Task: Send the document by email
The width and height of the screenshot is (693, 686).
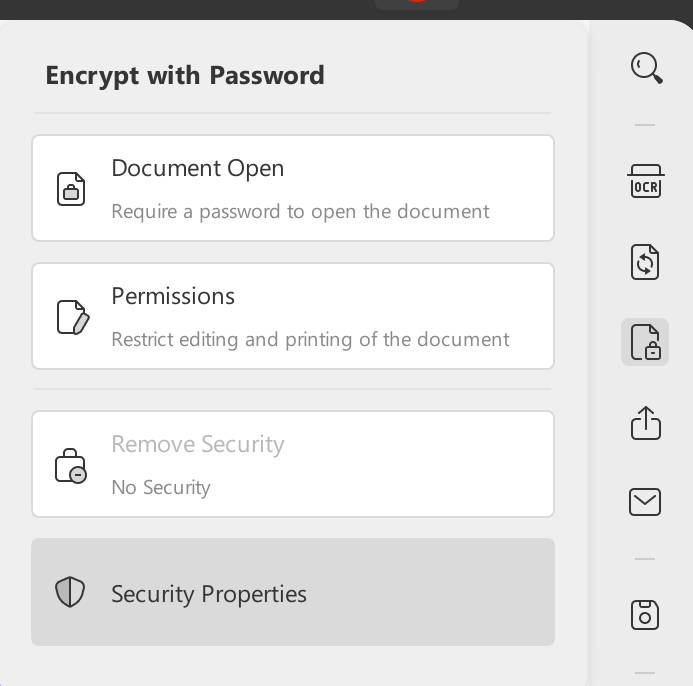Action: (645, 502)
